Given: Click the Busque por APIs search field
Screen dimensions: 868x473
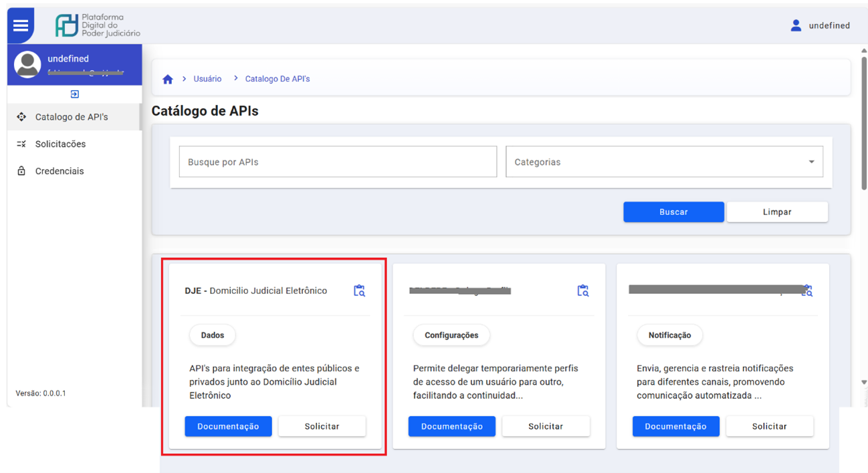Looking at the screenshot, I should (x=338, y=162).
